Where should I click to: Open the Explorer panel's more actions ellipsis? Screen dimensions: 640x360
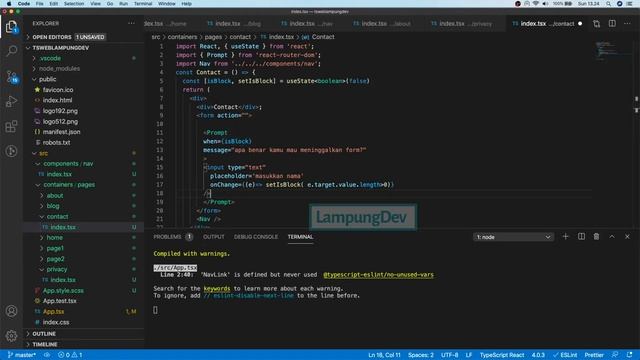click(131, 24)
